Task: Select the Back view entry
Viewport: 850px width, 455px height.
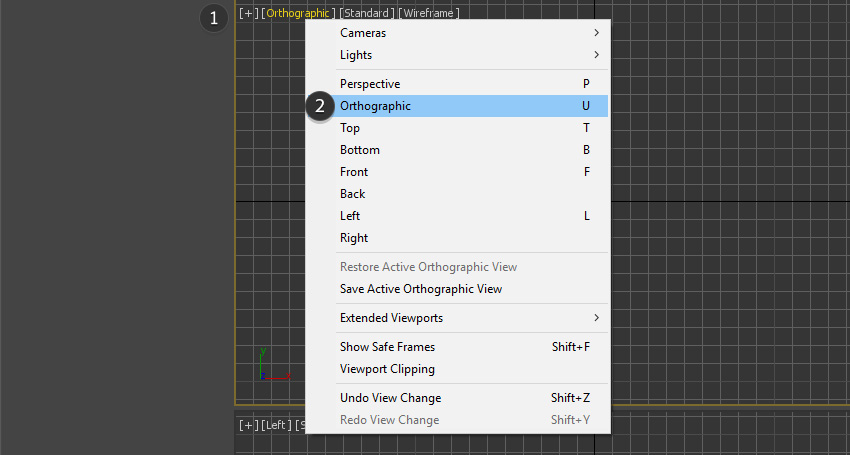Action: 353,194
